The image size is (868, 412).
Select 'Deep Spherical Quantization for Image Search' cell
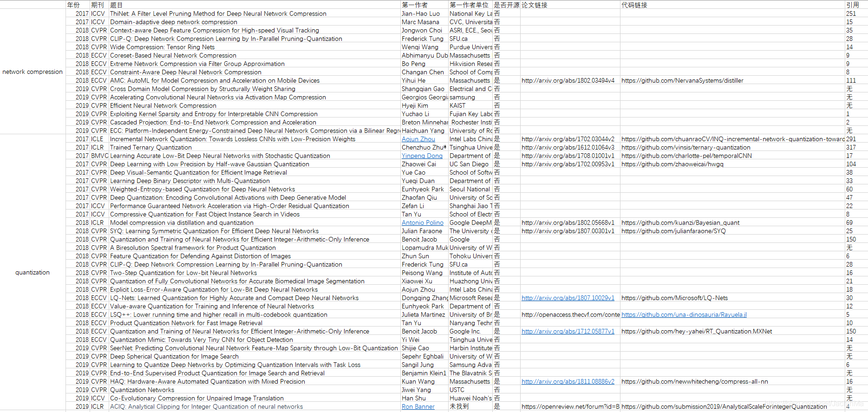pyautogui.click(x=255, y=356)
